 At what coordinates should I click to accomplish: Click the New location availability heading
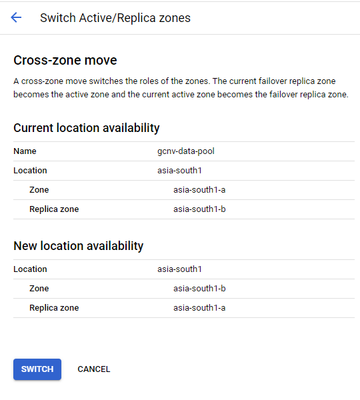pyautogui.click(x=78, y=246)
